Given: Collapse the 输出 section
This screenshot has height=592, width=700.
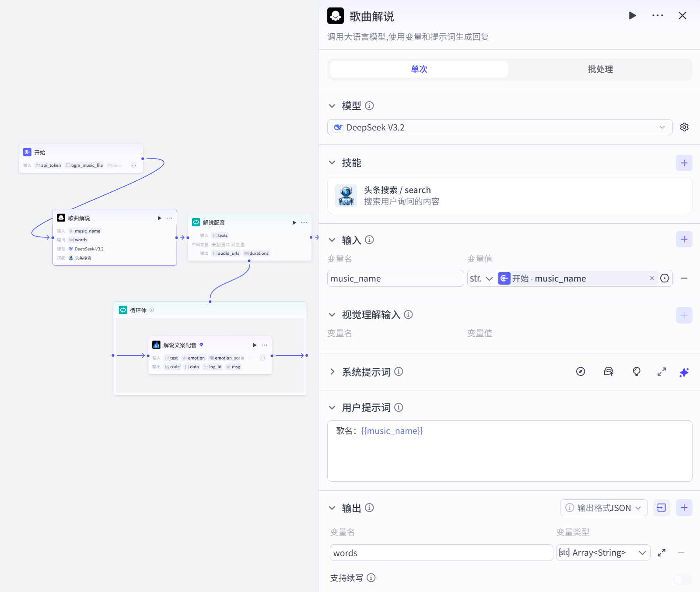Looking at the screenshot, I should pyautogui.click(x=332, y=508).
